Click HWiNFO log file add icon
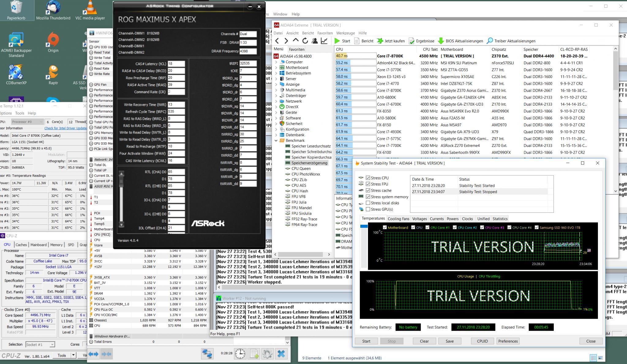 254,354
